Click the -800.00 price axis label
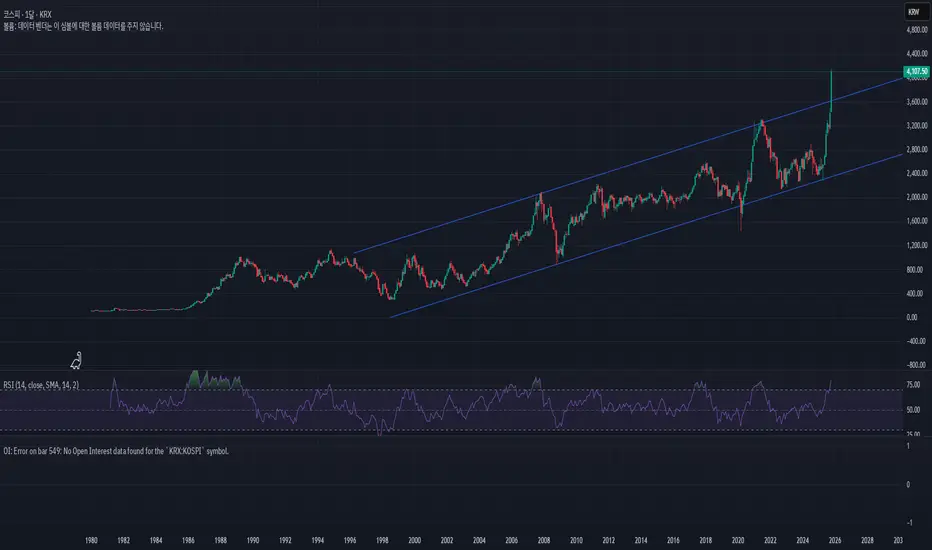This screenshot has width=932, height=550. coord(916,365)
